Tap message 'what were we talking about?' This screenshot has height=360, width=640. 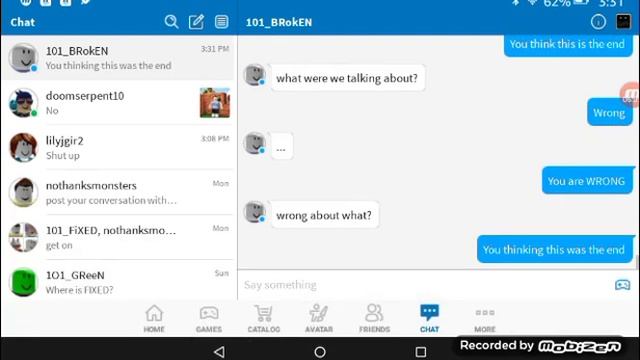coord(347,78)
